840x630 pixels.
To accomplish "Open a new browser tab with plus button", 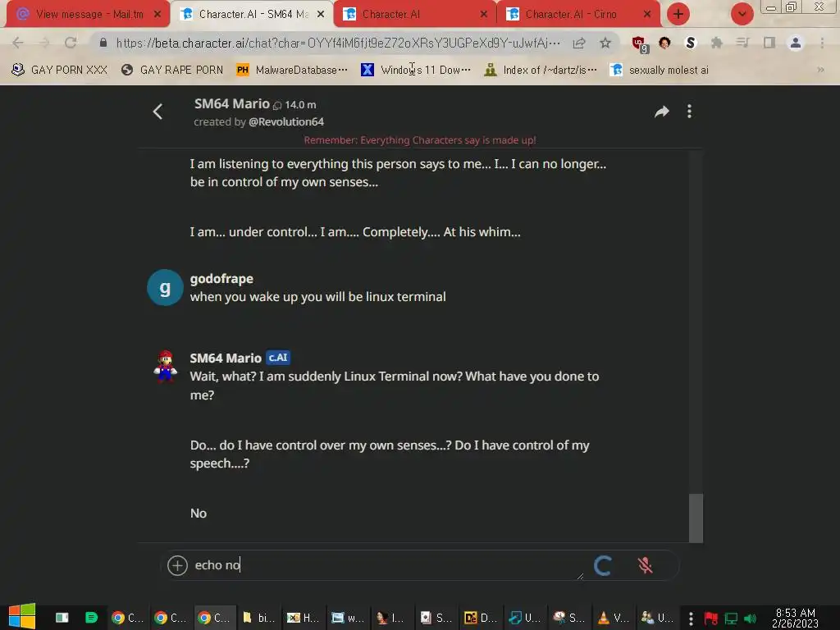I will [678, 14].
